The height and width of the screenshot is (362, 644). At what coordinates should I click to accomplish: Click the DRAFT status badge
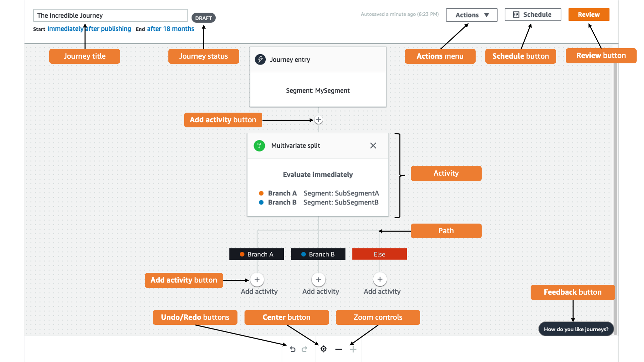[203, 18]
